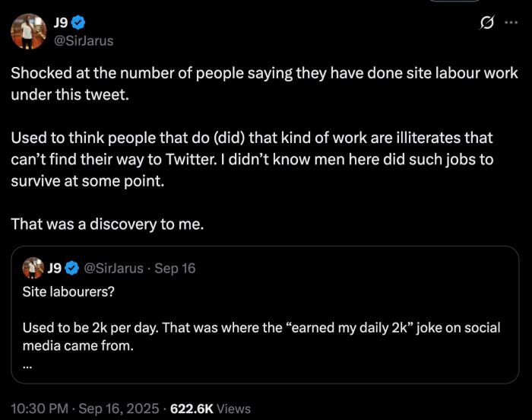Click the small avatar in the quoted tweet
Viewport: 532px width, 420px height.
(x=33, y=268)
